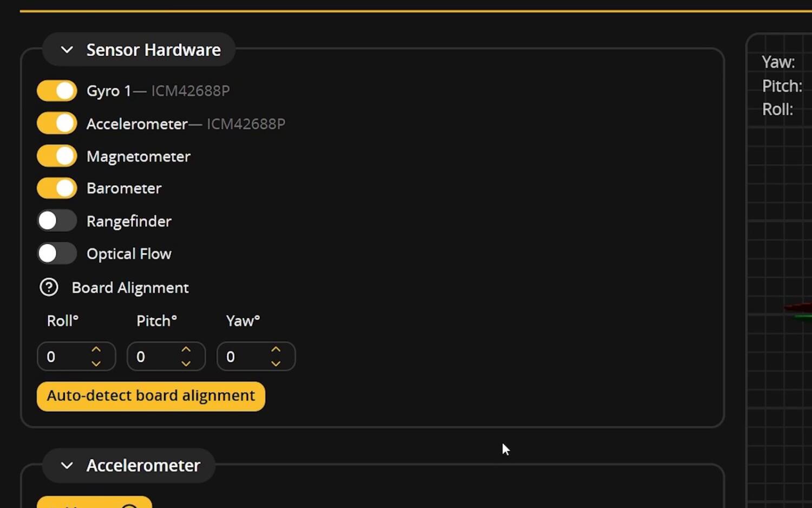This screenshot has width=812, height=508.
Task: Collapse the Accelerometer section chevron
Action: tap(67, 465)
